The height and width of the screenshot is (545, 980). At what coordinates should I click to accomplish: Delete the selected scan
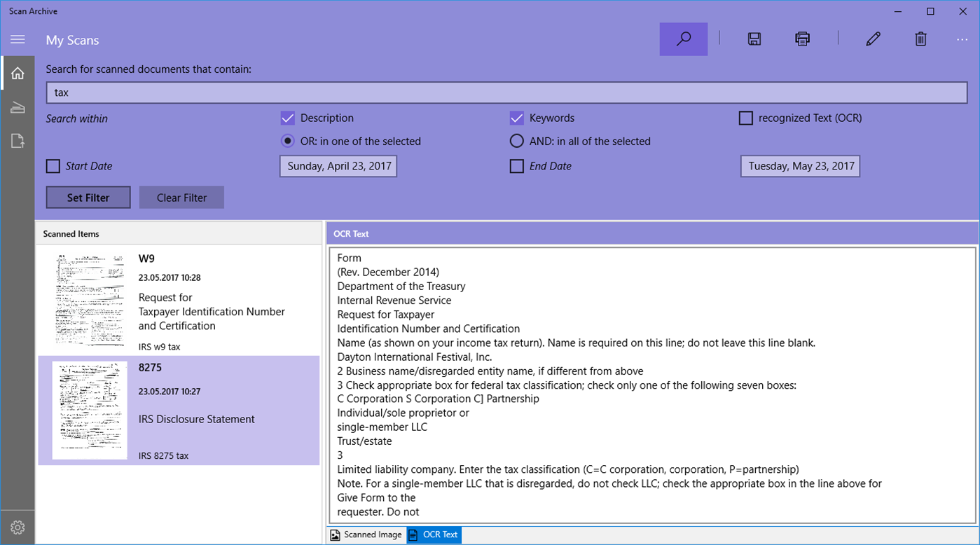tap(920, 39)
